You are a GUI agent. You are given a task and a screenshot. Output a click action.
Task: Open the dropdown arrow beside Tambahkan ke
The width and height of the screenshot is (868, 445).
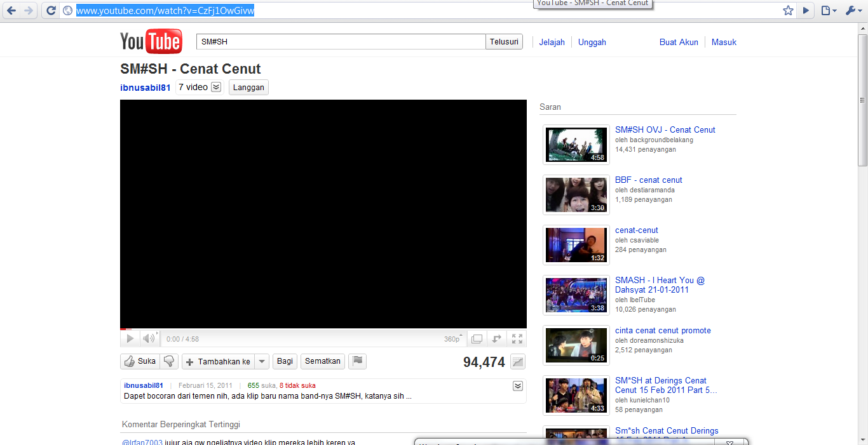(262, 361)
